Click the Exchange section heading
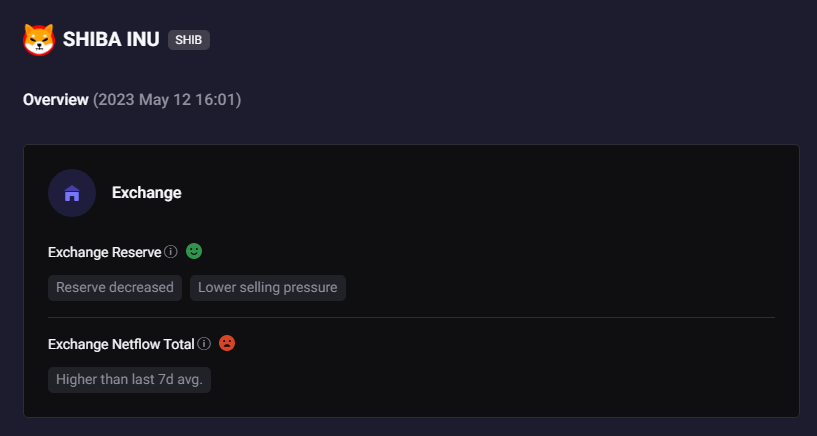 [146, 193]
